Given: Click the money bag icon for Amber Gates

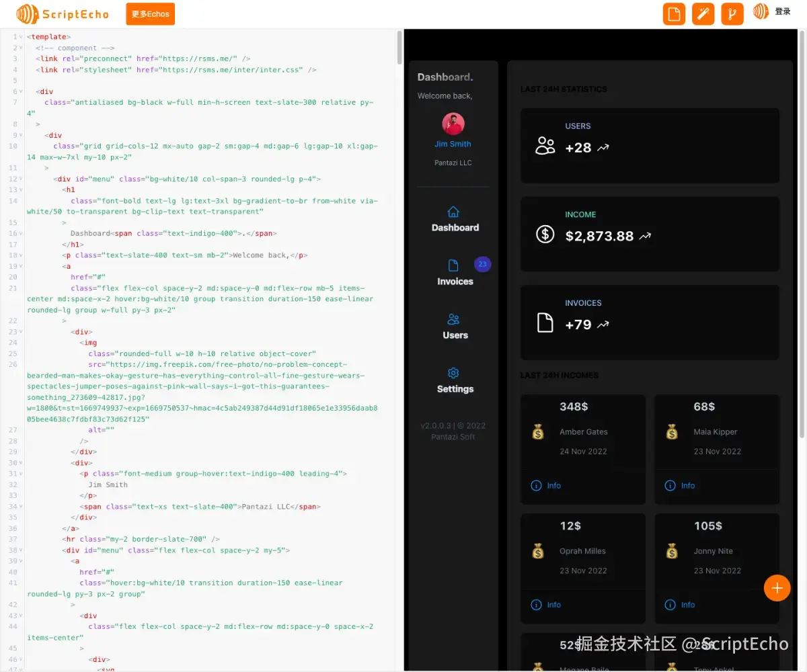Looking at the screenshot, I should coord(538,432).
